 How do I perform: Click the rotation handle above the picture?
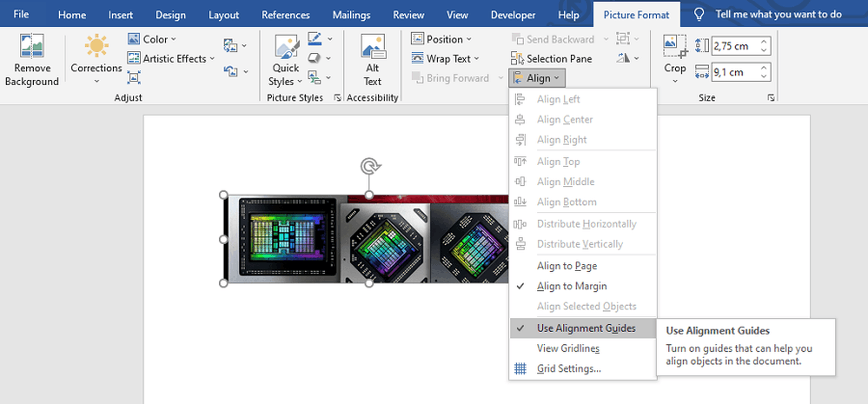click(x=370, y=167)
